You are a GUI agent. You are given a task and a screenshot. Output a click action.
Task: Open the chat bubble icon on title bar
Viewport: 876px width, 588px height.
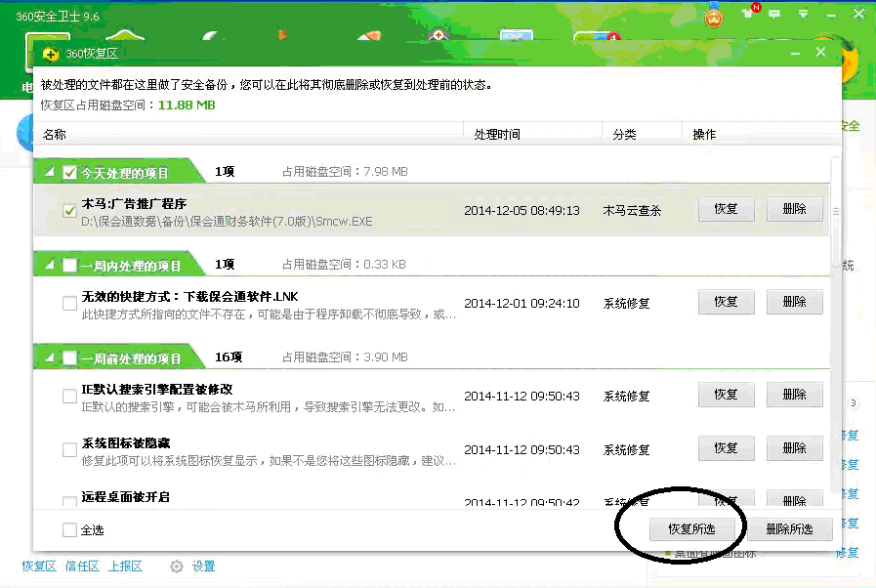774,13
